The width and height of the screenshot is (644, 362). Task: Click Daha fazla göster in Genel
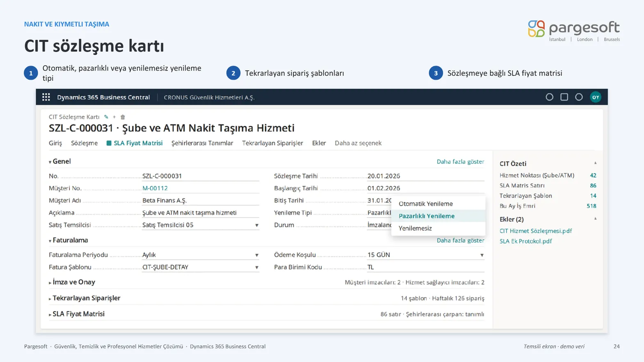(x=460, y=162)
